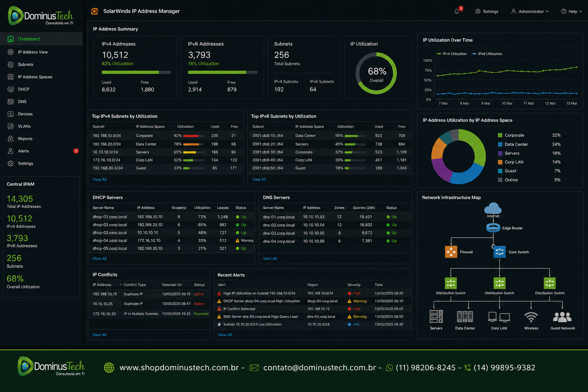The height and width of the screenshot is (392, 588).
Task: Click the IPv4 Addresses utilization bar
Action: 136,72
